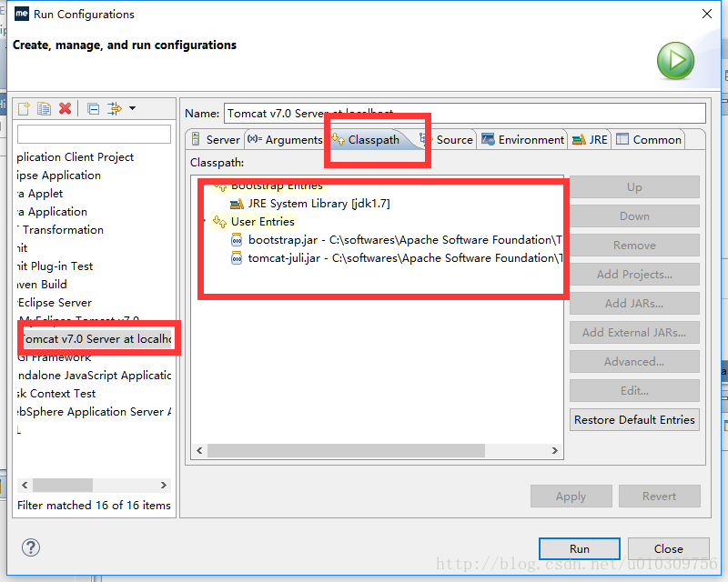Click the Name field for the configuration

[465, 114]
